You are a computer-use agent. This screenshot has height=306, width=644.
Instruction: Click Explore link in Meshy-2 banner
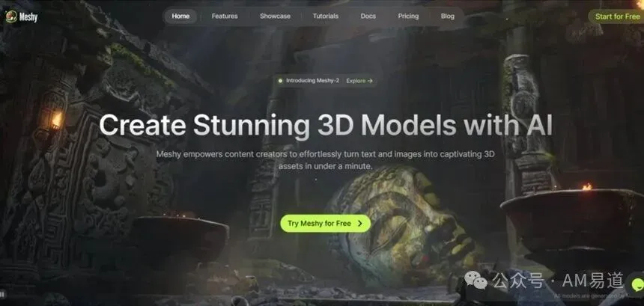(359, 81)
